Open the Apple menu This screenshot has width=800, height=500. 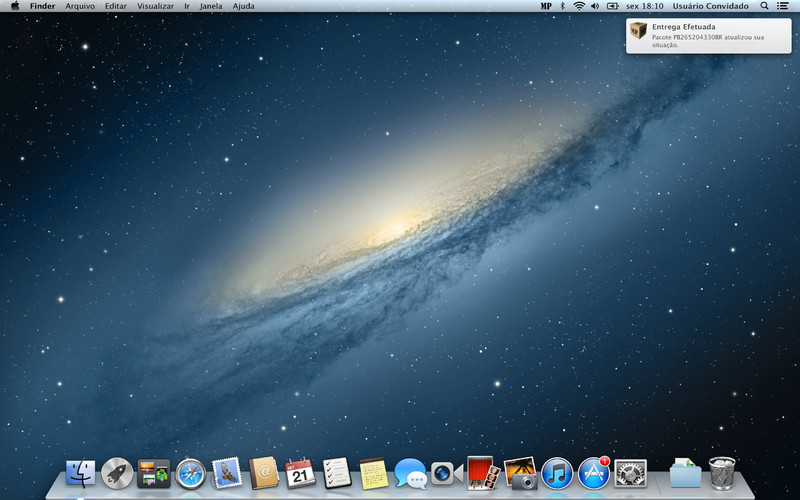(15, 6)
